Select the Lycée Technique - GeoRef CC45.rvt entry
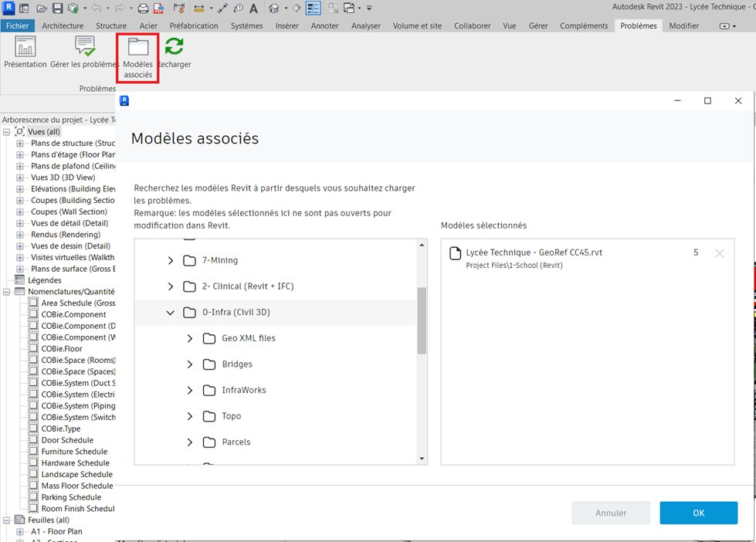 (587, 258)
